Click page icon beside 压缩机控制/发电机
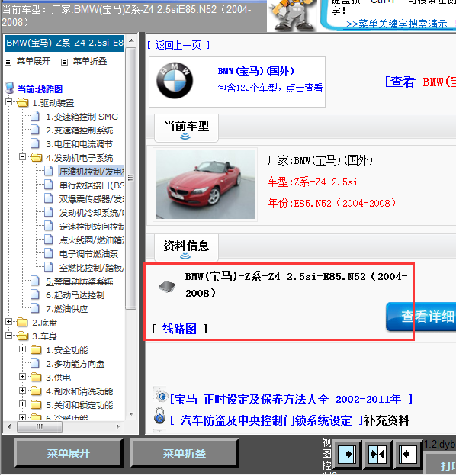The image size is (456, 476). coord(49,171)
